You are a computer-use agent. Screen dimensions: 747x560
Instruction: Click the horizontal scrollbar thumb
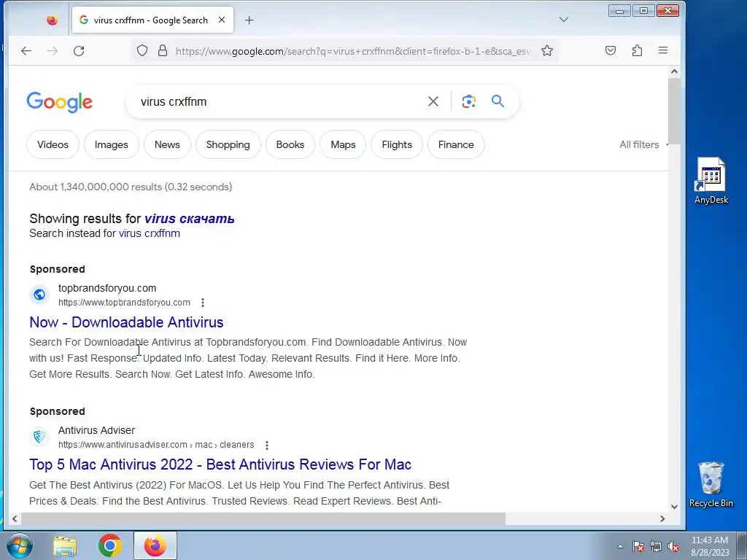(x=263, y=518)
